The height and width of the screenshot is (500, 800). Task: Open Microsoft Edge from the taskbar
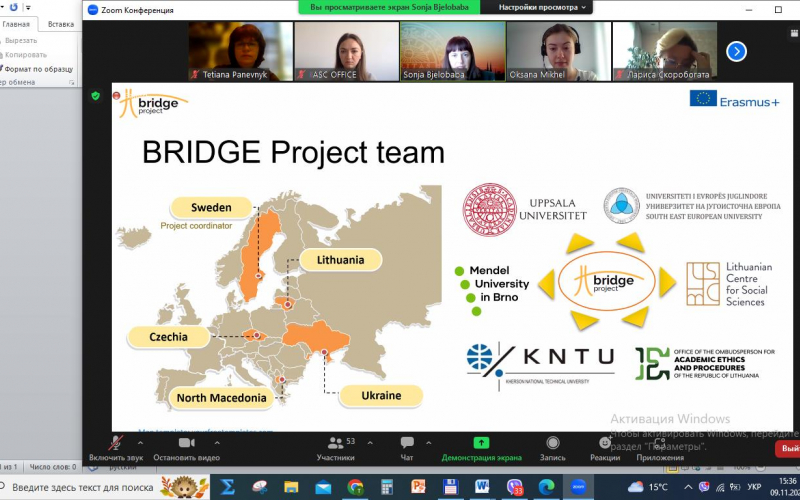click(546, 487)
